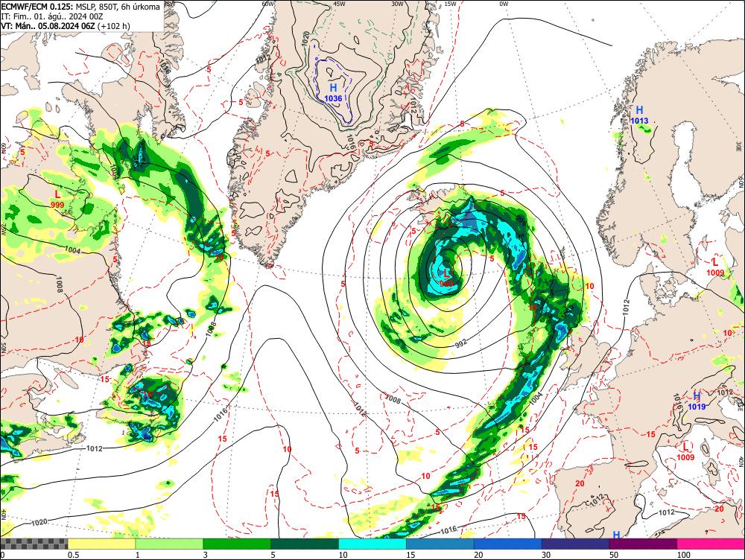Click the '3' legend scale value
This screenshot has width=745, height=560.
[x=206, y=555]
